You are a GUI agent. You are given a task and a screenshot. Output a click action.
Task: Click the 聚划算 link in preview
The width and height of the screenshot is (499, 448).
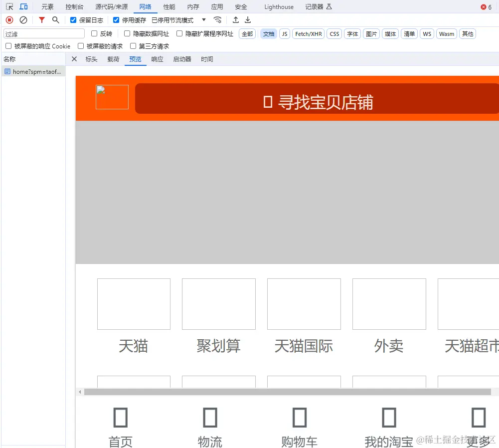(x=219, y=346)
